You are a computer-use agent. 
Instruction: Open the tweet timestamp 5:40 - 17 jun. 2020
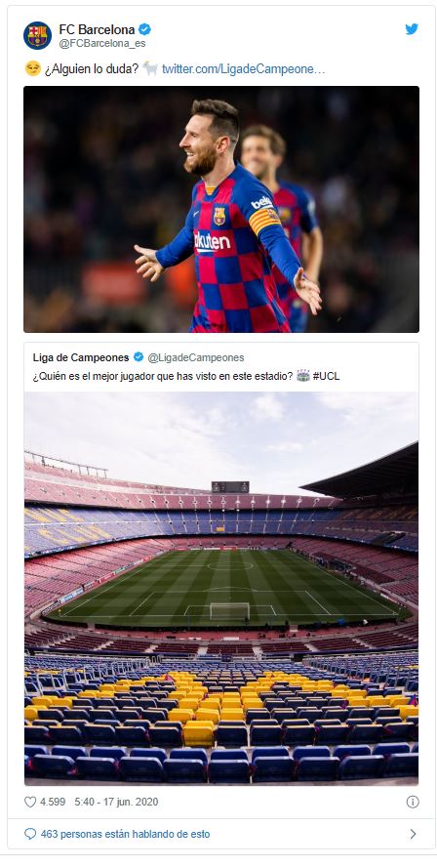tap(116, 802)
